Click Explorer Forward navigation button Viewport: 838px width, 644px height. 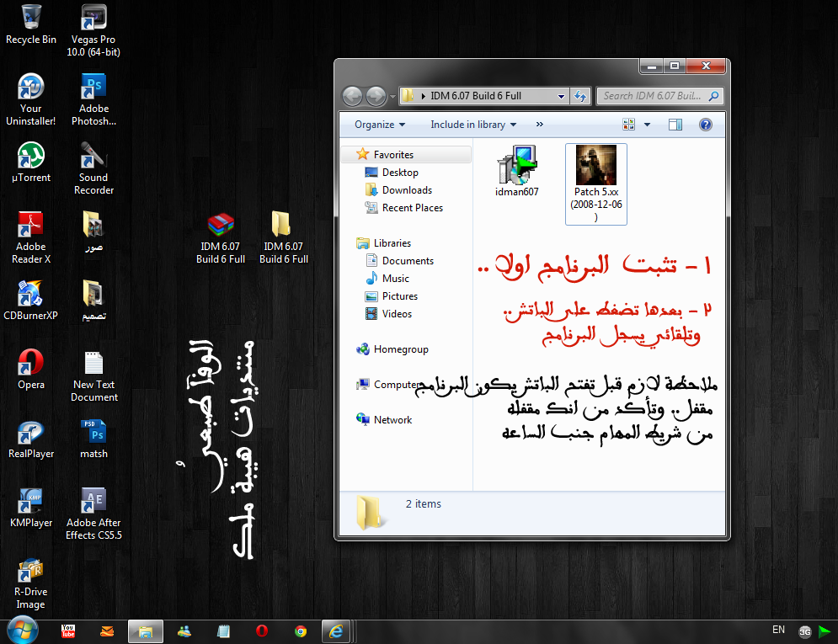(376, 96)
